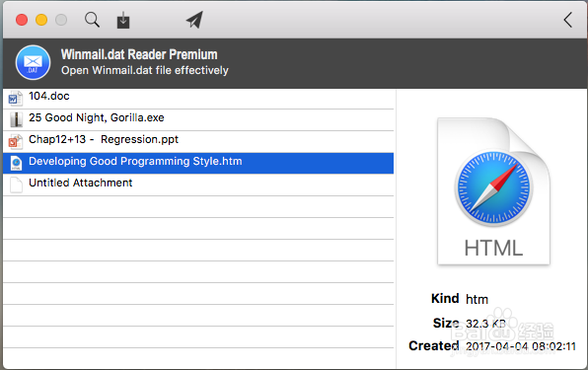Viewport: 588px width, 370px height.
Task: Click the exe file icon for Gorilla
Action: pyautogui.click(x=16, y=119)
